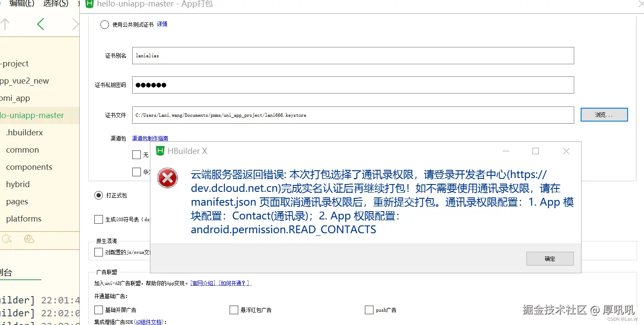Open the platforms folder

24,219
